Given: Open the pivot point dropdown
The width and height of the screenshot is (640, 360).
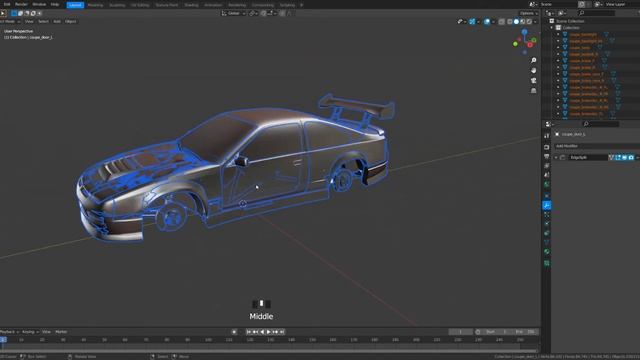Looking at the screenshot, I should tap(253, 13).
